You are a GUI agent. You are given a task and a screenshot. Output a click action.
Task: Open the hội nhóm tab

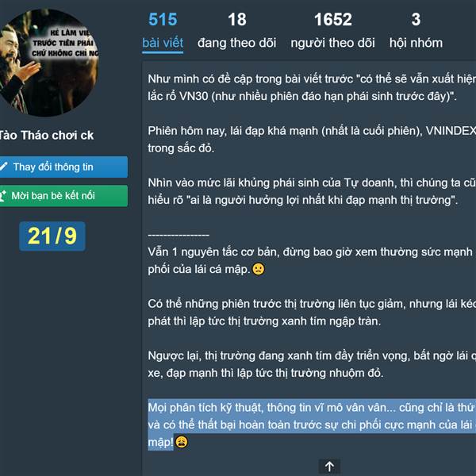coord(416,43)
